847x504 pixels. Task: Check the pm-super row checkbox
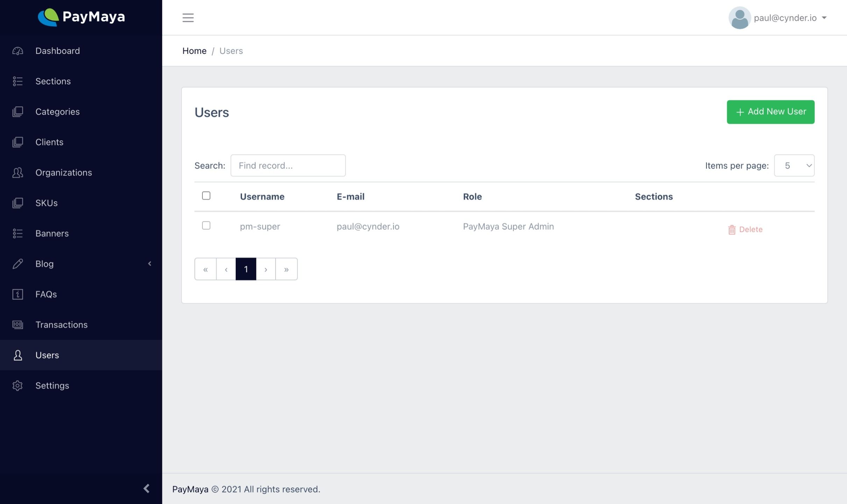coord(206,226)
